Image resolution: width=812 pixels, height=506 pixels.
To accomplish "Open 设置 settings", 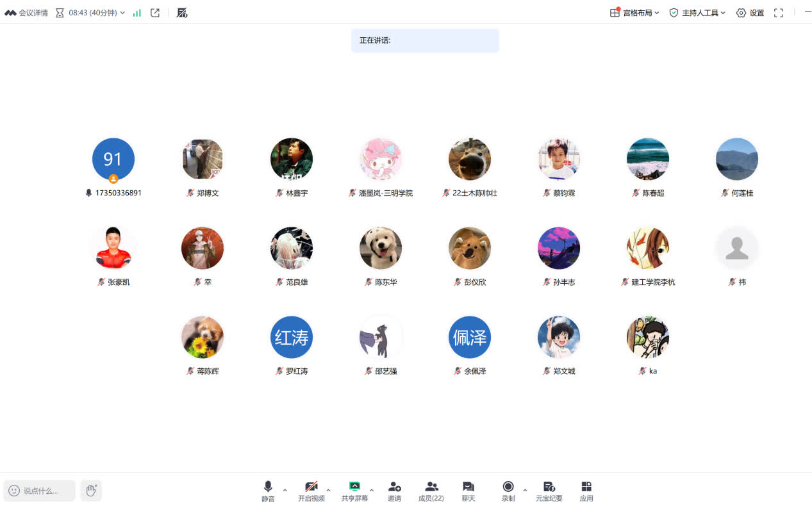I will coord(750,13).
